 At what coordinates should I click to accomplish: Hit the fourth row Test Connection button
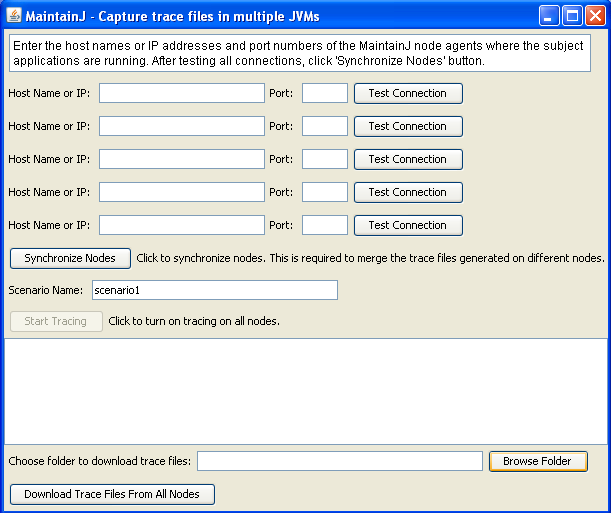[407, 192]
